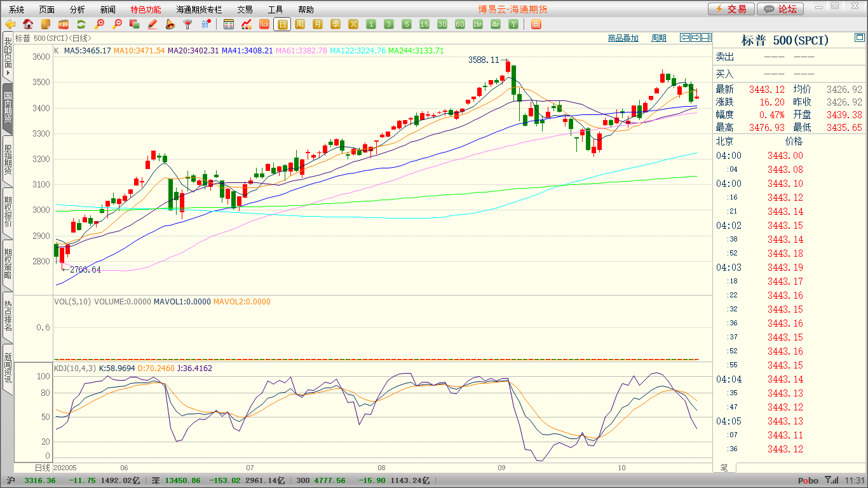Image resolution: width=868 pixels, height=488 pixels.
Task: Expand the 我的页面 side tab
Action: click(x=8, y=57)
